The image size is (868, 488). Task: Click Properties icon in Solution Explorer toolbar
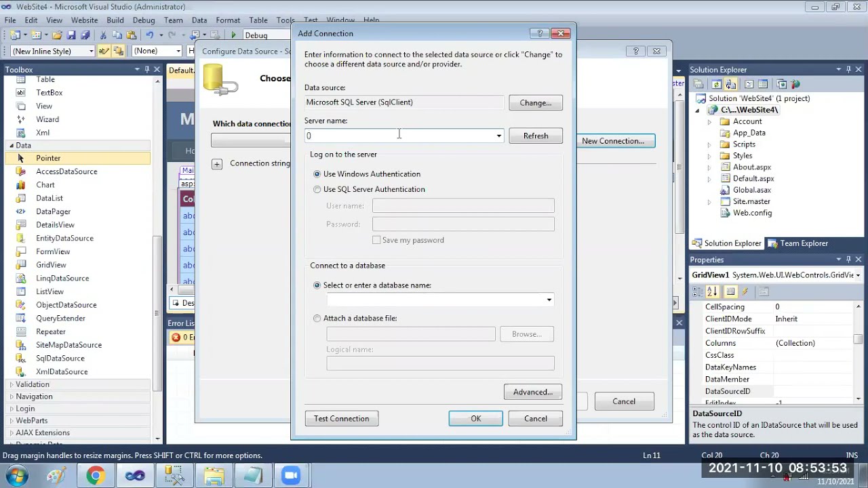click(x=699, y=84)
